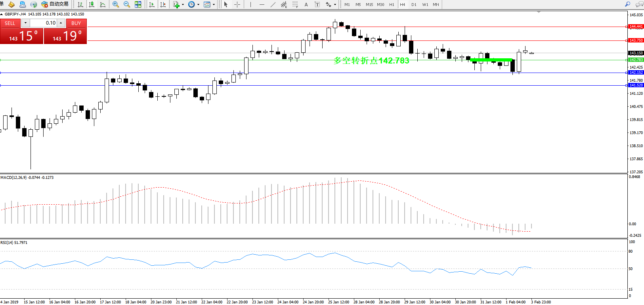Open the chart templates dropdown
The image size is (644, 305).
214,5
